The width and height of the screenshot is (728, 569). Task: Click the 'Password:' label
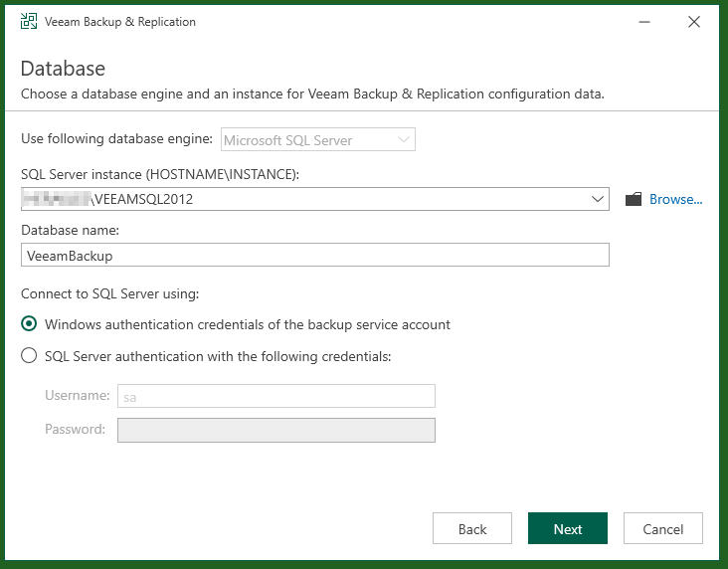pos(76,429)
